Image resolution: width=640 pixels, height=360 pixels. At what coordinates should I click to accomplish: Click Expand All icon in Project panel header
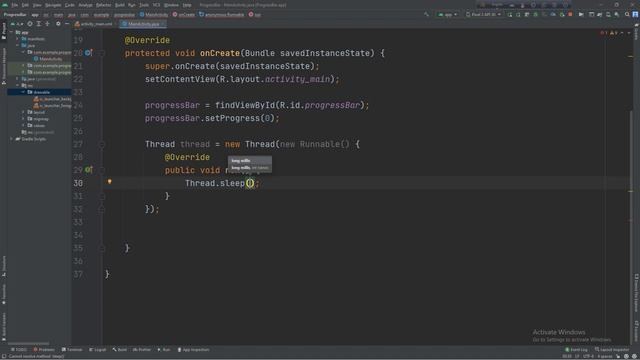click(39, 24)
